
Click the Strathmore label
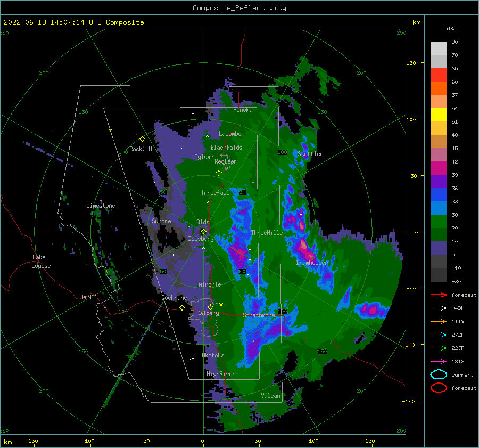point(259,315)
